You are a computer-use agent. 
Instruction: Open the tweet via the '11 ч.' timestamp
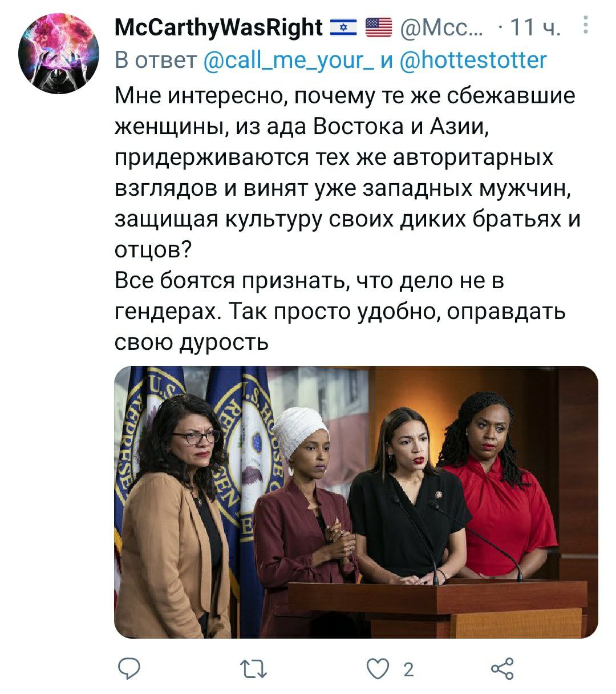point(536,27)
